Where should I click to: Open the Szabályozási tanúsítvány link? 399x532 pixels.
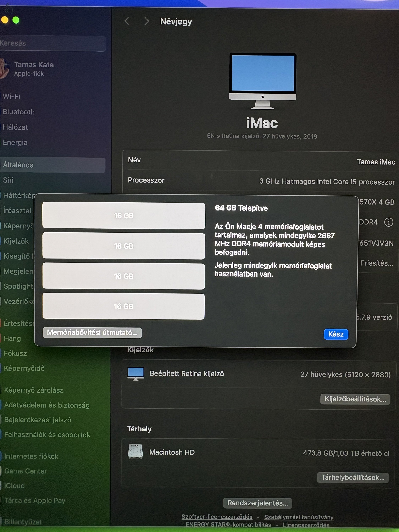click(x=299, y=517)
